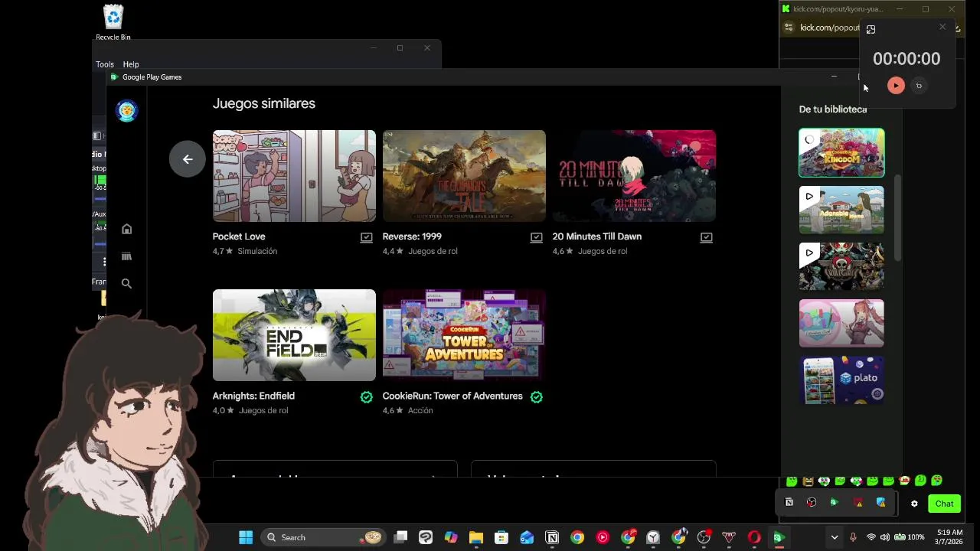Start the timer with the red play button
Image resolution: width=980 pixels, height=551 pixels.
tap(896, 86)
